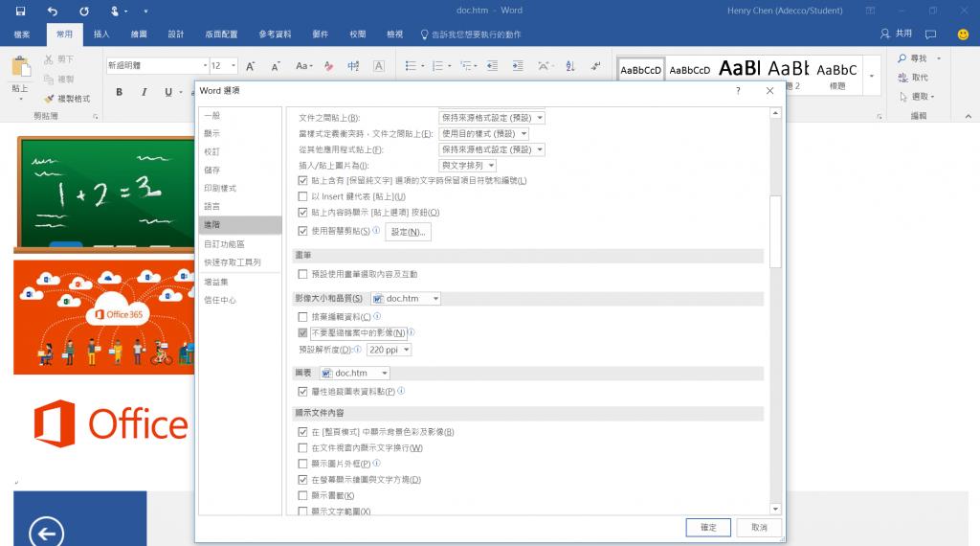Switch to 插入 (Insert) ribbon tab

[x=101, y=34]
